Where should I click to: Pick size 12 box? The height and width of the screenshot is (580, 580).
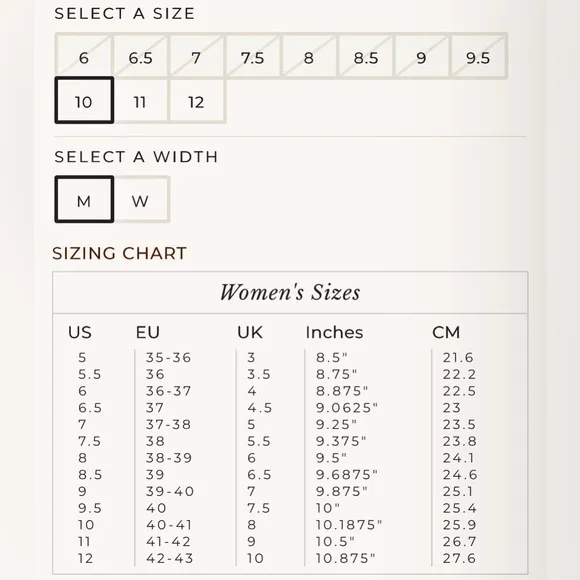[196, 100]
